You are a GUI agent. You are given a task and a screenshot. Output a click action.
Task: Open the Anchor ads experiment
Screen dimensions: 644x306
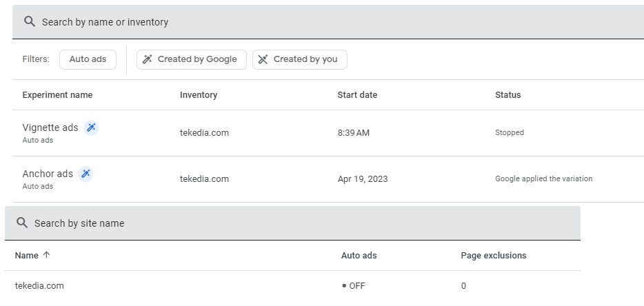point(48,174)
